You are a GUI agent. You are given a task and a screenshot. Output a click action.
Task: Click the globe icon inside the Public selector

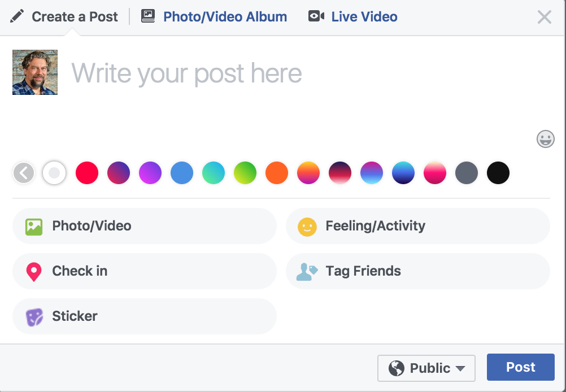pos(397,368)
